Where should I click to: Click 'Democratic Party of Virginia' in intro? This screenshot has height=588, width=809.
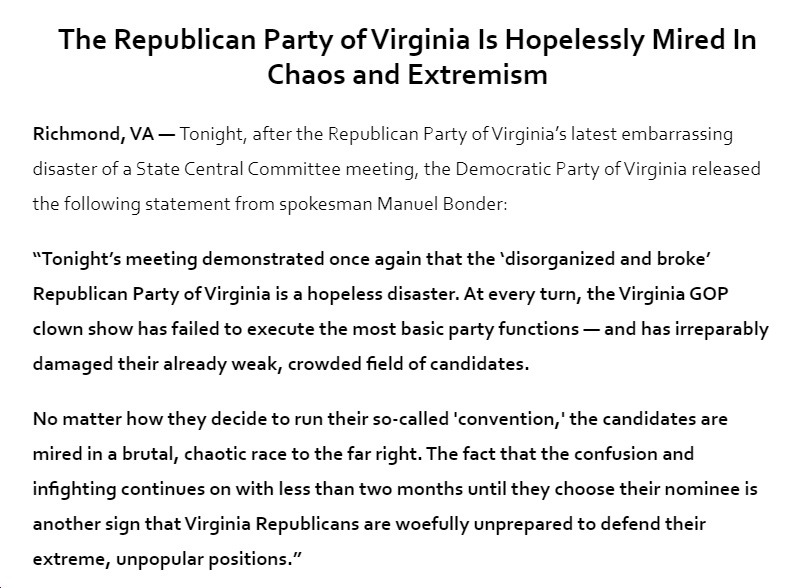571,169
